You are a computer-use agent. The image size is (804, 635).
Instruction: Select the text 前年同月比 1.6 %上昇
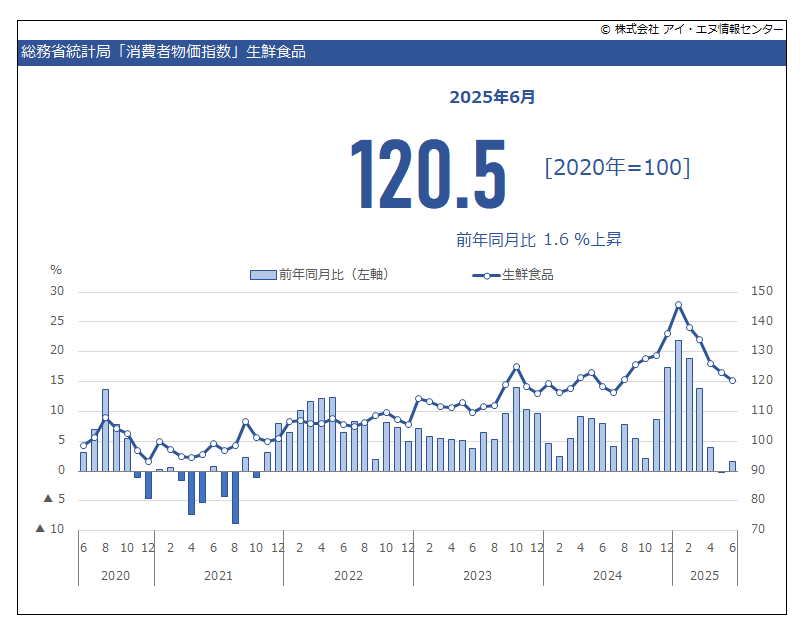coord(539,239)
